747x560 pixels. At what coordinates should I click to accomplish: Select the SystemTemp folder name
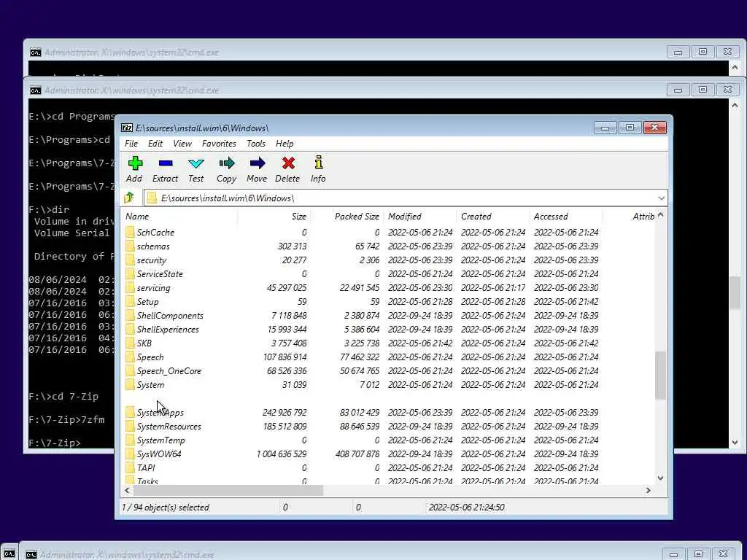click(x=160, y=440)
